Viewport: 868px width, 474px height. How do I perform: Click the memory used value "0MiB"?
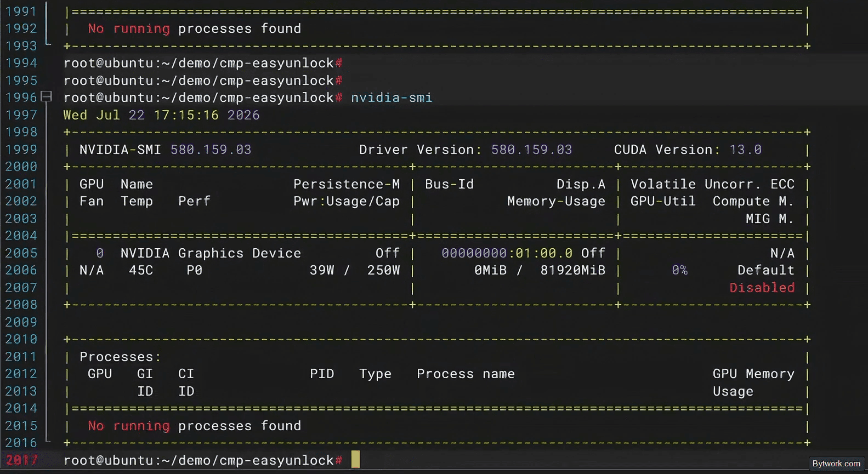[x=490, y=270]
